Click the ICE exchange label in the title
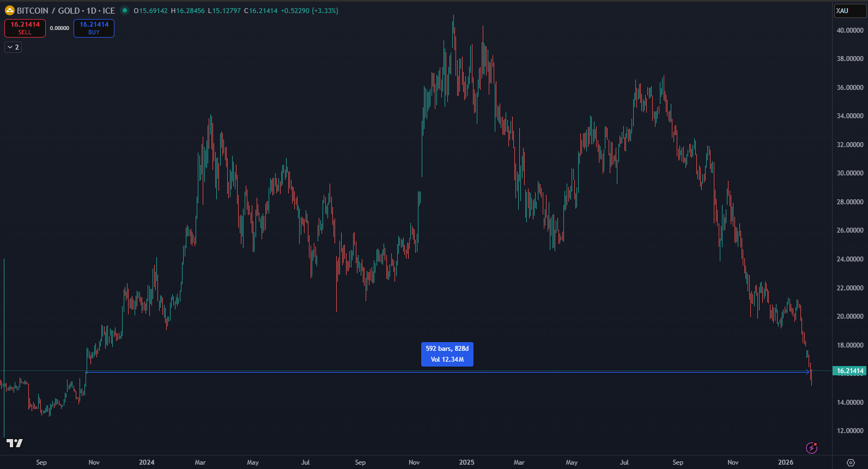 tap(109, 11)
